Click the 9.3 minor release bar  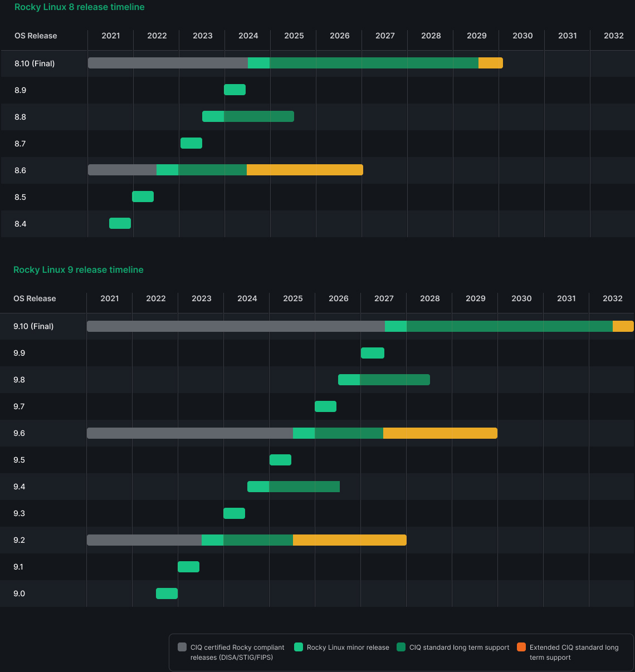pos(234,513)
